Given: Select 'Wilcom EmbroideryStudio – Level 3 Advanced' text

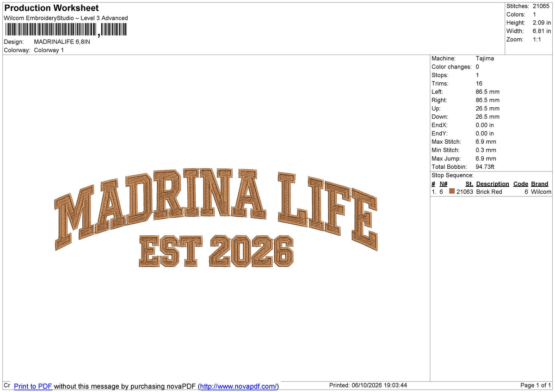Looking at the screenshot, I should (66, 18).
